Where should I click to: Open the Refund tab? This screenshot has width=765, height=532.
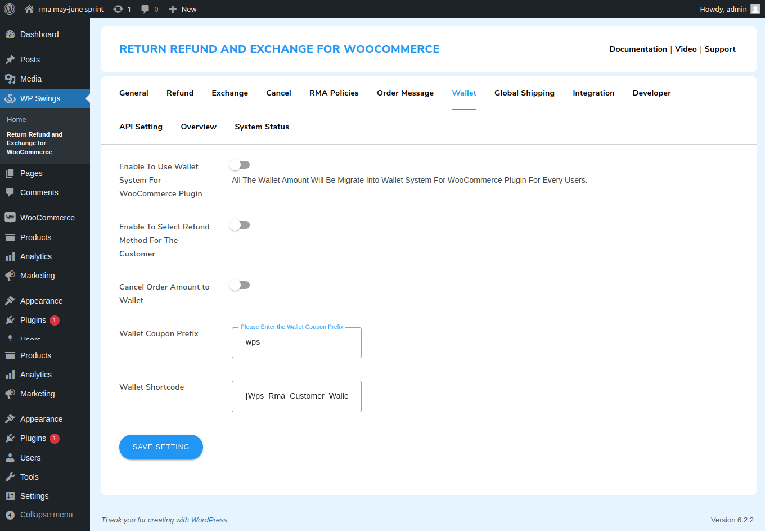(180, 93)
